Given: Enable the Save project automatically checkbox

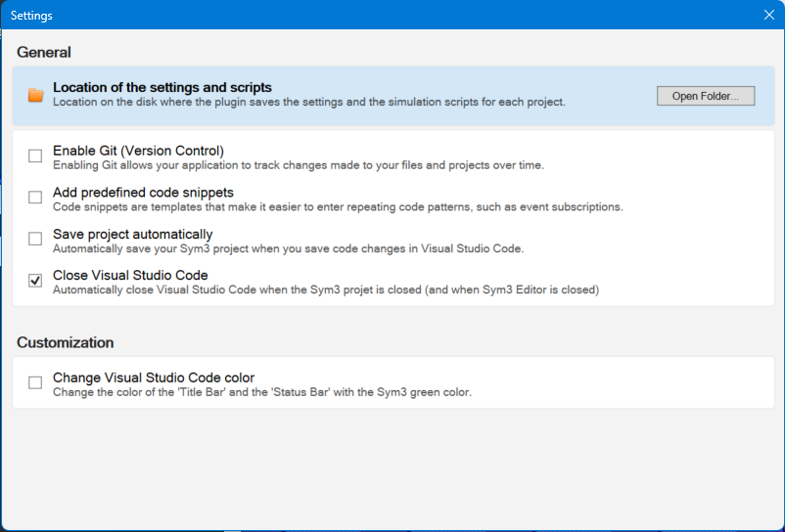Looking at the screenshot, I should click(x=35, y=240).
